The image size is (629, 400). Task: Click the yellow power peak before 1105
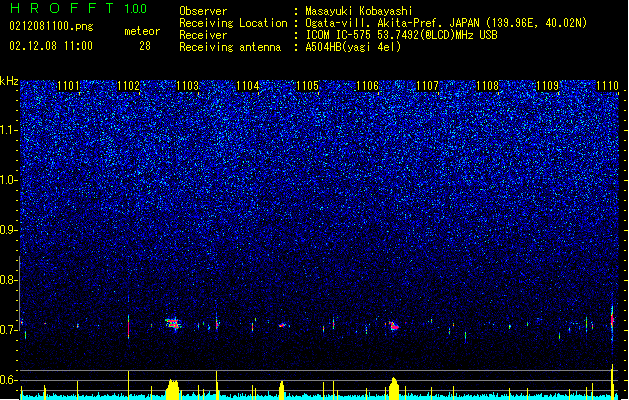click(282, 390)
